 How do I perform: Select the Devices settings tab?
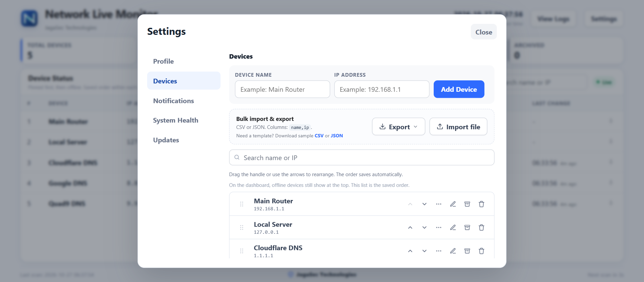[x=184, y=81]
